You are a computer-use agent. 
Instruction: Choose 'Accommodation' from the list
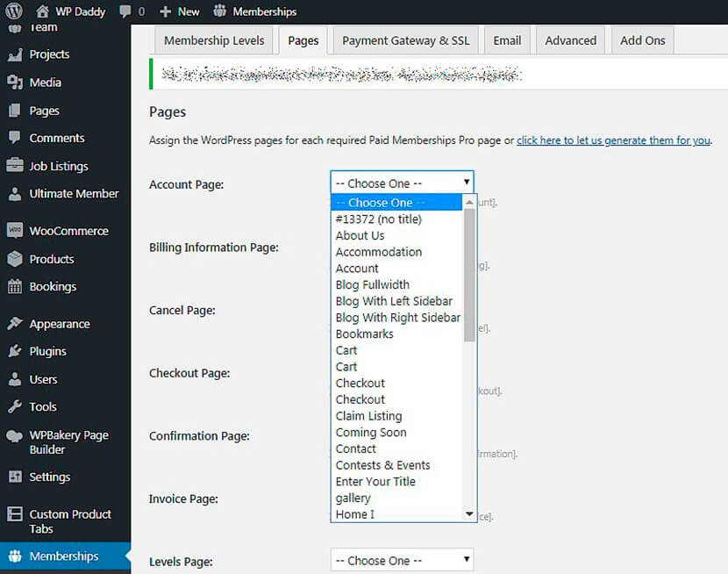396,252
